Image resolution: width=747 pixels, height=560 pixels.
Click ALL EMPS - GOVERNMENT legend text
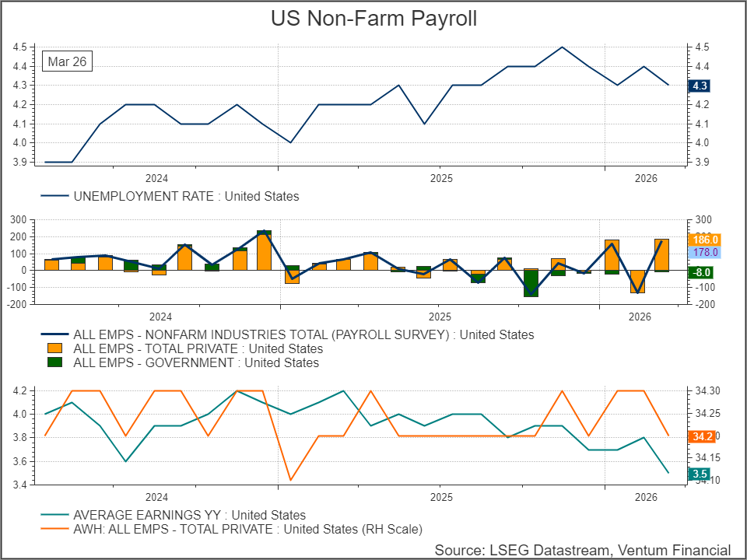pyautogui.click(x=196, y=362)
